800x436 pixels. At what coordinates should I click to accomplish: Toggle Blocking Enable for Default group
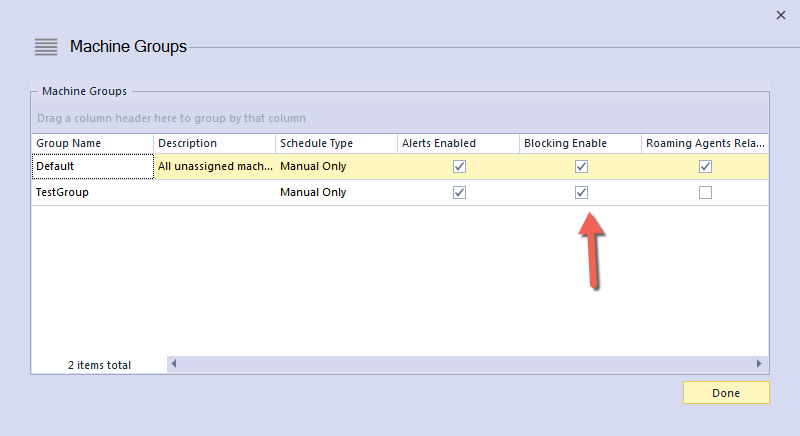click(581, 166)
